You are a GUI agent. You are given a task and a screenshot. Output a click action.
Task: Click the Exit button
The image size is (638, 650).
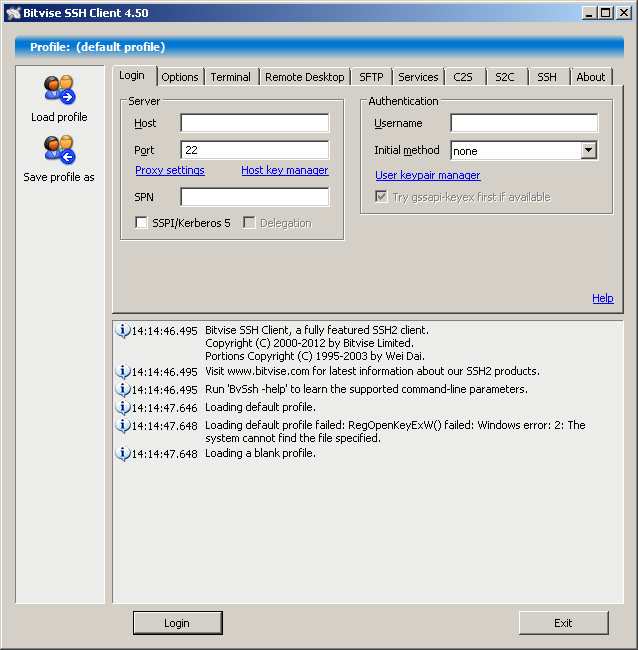pos(563,623)
